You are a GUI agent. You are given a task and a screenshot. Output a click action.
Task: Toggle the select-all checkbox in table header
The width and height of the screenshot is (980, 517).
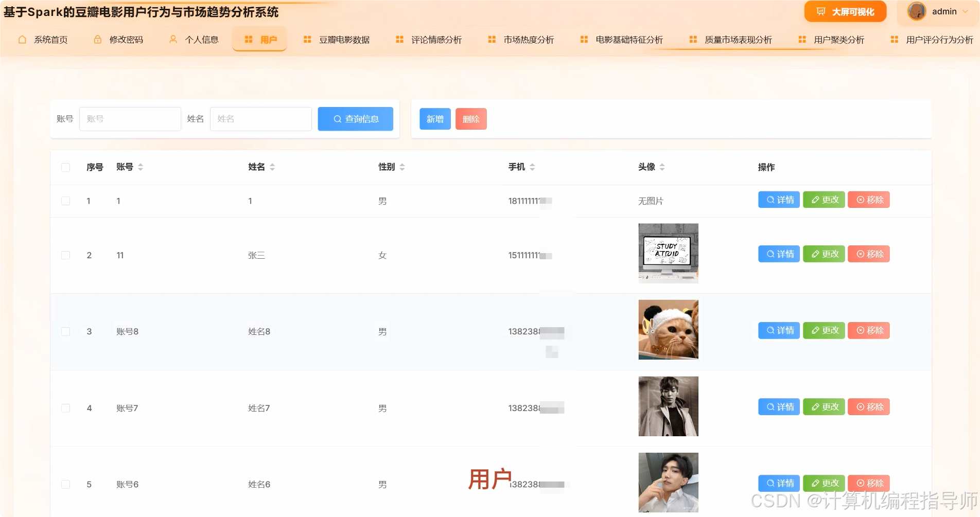click(x=65, y=167)
